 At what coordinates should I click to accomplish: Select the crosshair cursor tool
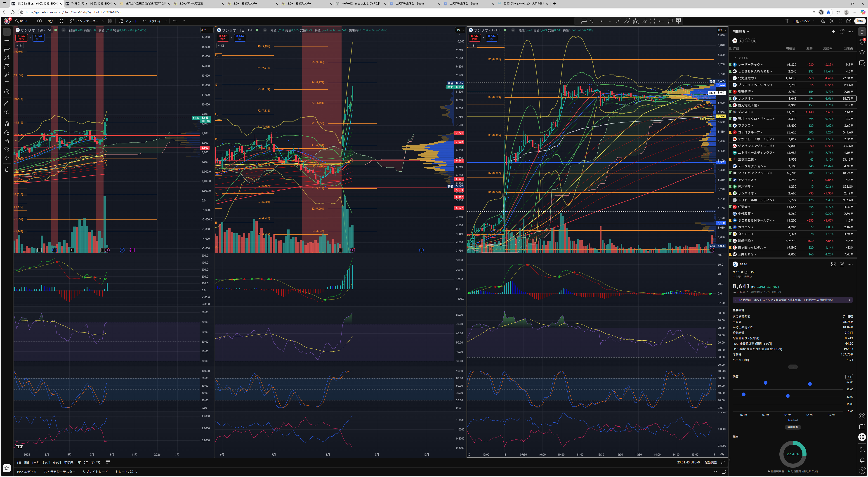click(7, 32)
